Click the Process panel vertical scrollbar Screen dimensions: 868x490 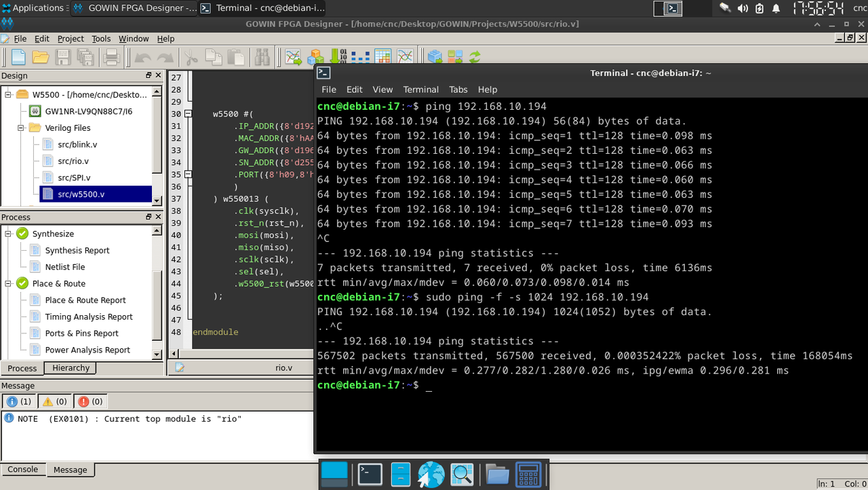coord(157,292)
